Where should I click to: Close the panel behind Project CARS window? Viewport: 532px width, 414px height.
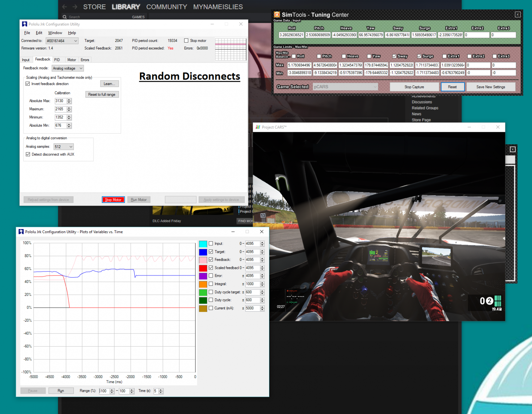(x=513, y=150)
